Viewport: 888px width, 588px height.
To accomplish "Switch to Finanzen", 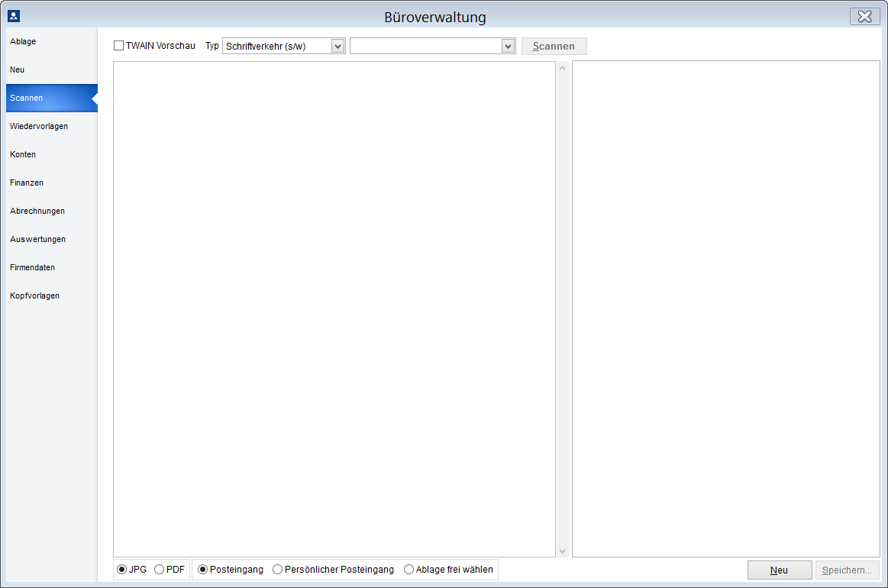I will pos(51,183).
